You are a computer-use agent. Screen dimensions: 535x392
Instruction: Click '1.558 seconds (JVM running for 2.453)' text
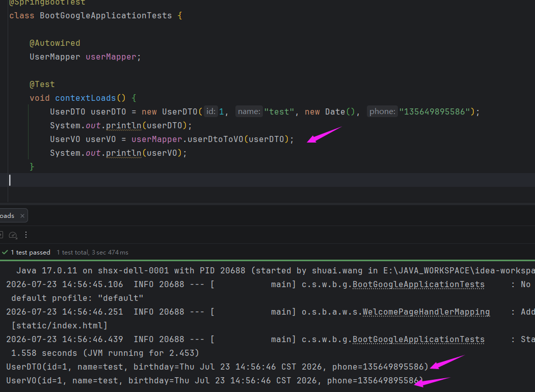click(x=105, y=353)
